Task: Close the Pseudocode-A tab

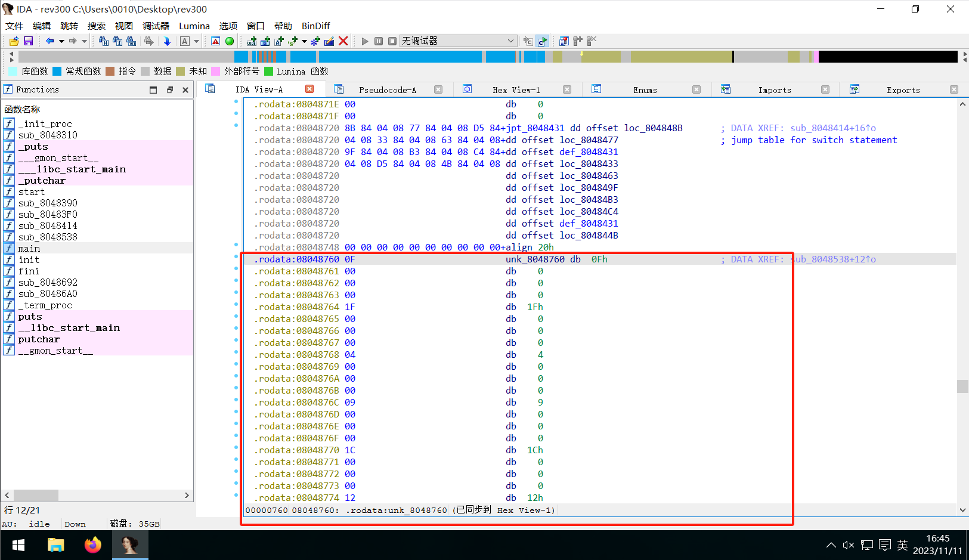Action: (x=438, y=89)
